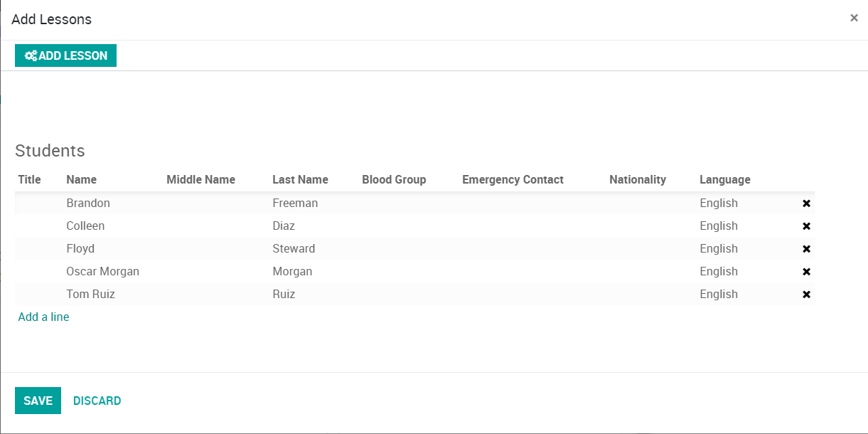This screenshot has height=434, width=868.
Task: Remove Tom Ruiz row with X icon
Action: click(806, 295)
